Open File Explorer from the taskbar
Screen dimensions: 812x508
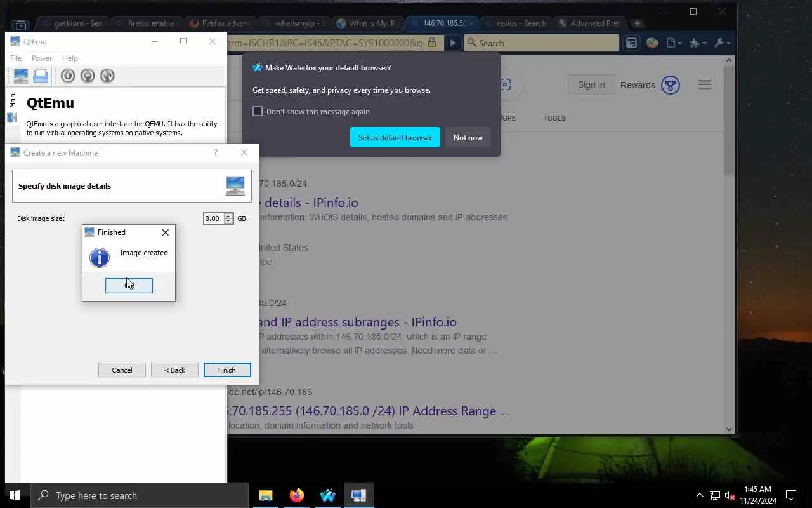point(265,495)
